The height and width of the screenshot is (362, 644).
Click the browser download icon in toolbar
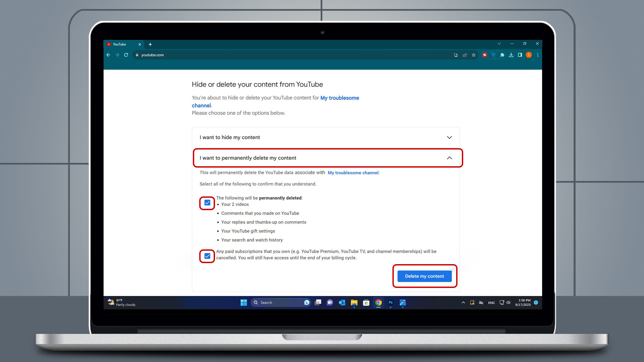coord(511,55)
